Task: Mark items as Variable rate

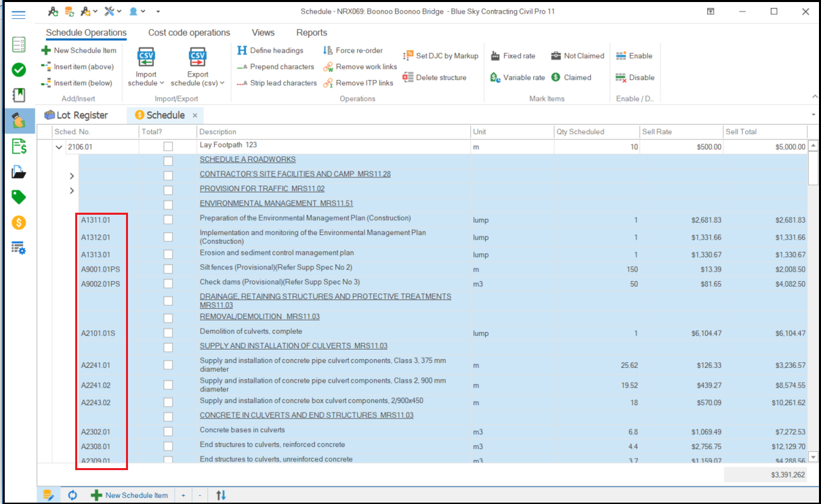Action: tap(518, 77)
